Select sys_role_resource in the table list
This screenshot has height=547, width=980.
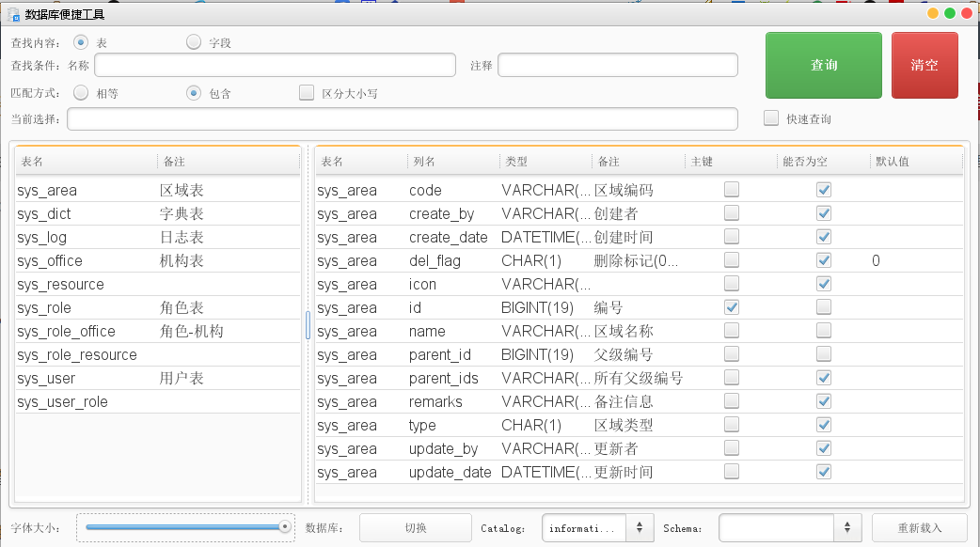tap(158, 355)
